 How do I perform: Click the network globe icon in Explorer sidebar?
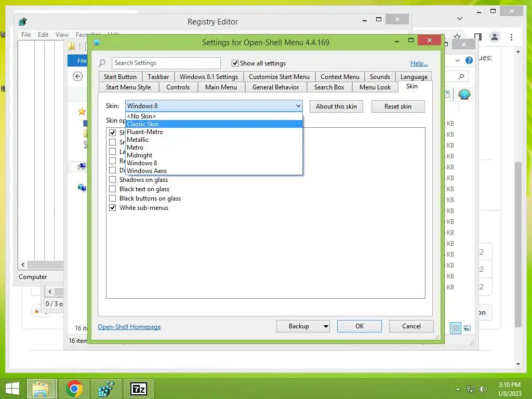coord(82,188)
